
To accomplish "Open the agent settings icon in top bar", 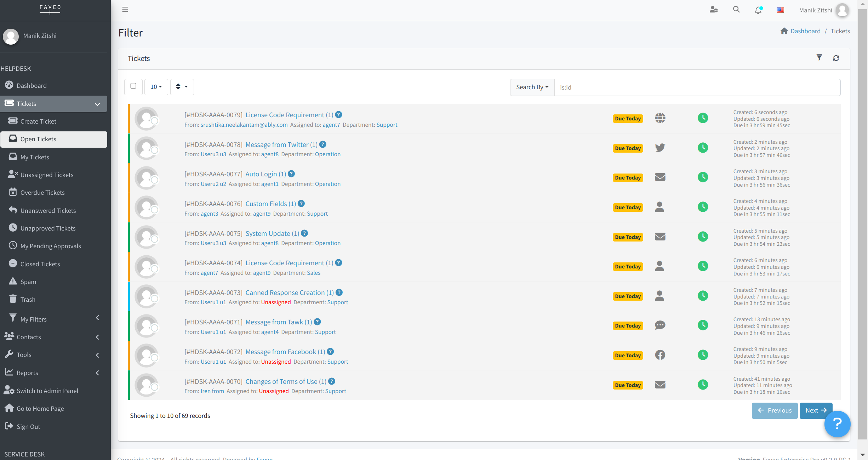I will 714,10.
